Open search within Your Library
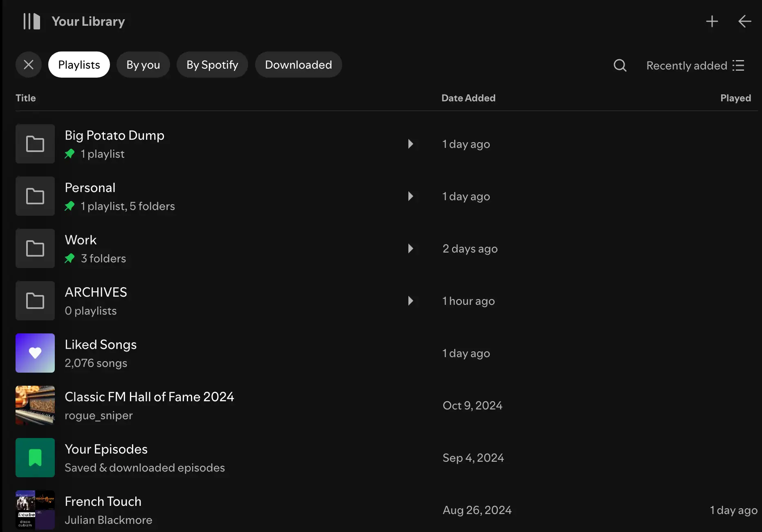Viewport: 762px width, 532px height. pos(620,65)
